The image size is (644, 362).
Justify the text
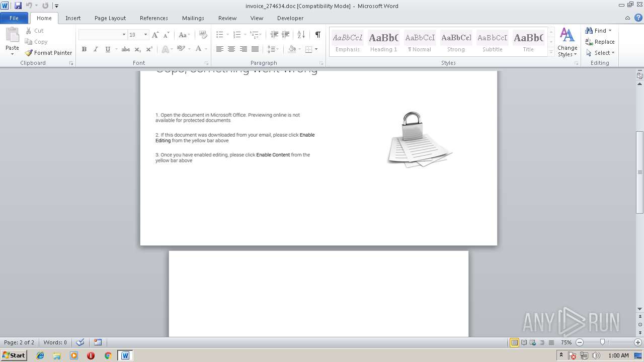(255, 49)
